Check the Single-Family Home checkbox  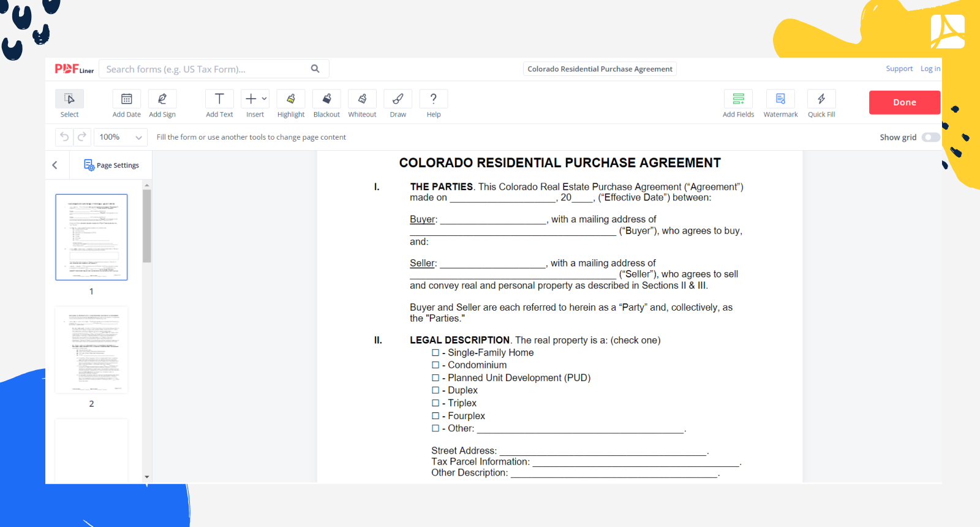(435, 352)
